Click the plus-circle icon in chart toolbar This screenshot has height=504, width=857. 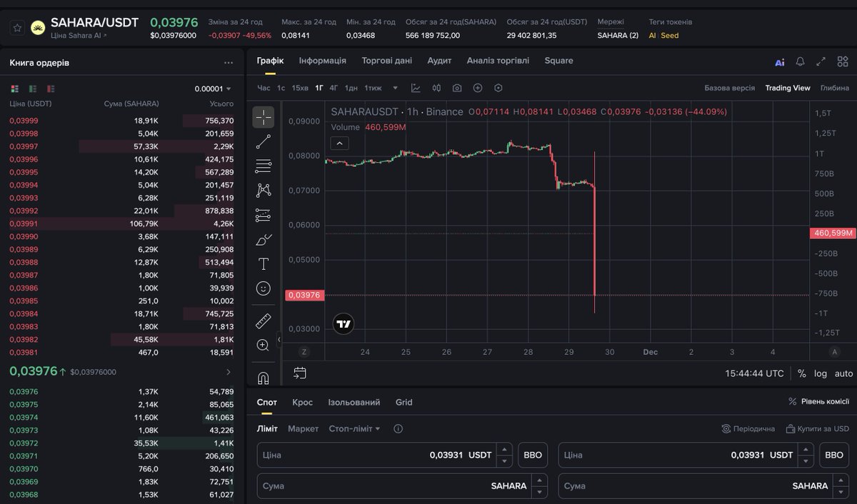pos(478,88)
